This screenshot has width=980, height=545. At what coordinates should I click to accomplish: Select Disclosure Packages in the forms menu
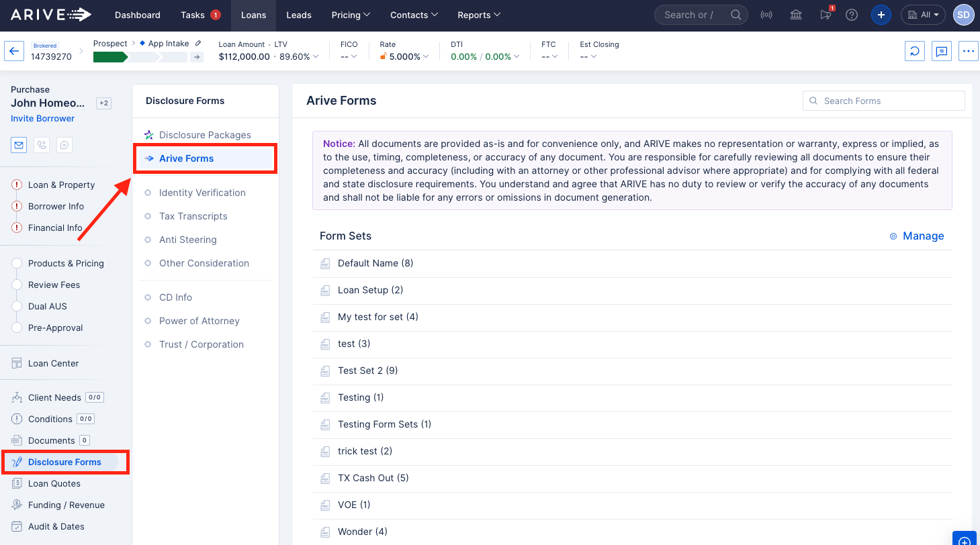coord(205,135)
